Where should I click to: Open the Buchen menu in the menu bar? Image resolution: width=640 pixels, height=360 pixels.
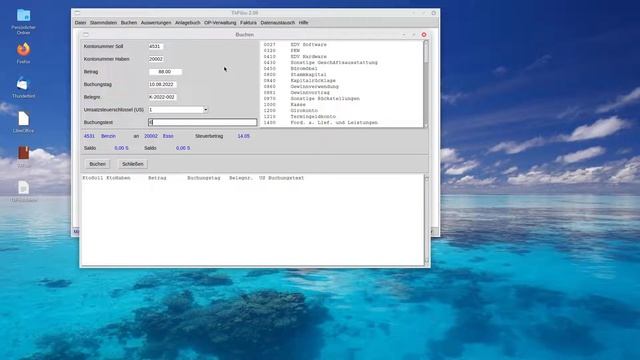[129, 23]
